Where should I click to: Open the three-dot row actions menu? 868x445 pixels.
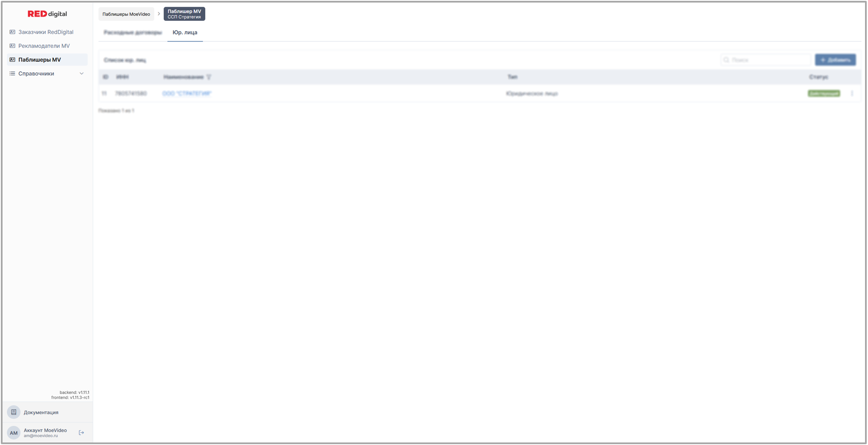pyautogui.click(x=852, y=93)
